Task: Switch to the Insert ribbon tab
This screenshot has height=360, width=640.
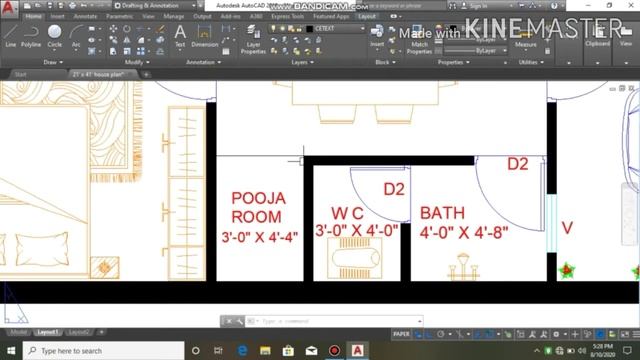Action: pos(58,16)
